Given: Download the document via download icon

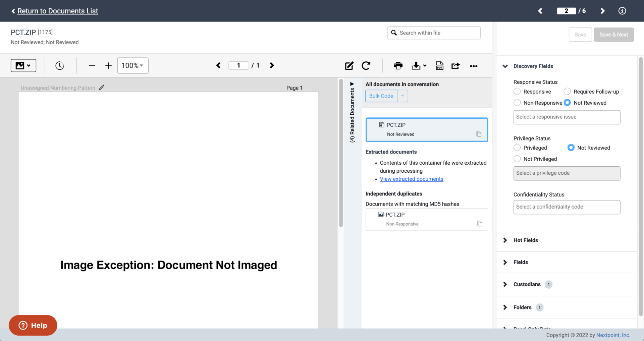Looking at the screenshot, I should tap(416, 66).
